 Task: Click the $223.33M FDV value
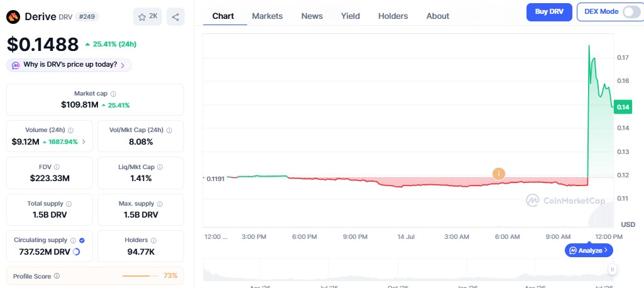tap(50, 179)
